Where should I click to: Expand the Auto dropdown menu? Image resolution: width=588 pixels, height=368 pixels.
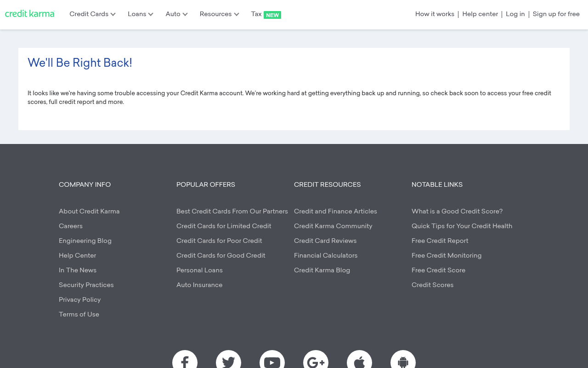tap(177, 14)
